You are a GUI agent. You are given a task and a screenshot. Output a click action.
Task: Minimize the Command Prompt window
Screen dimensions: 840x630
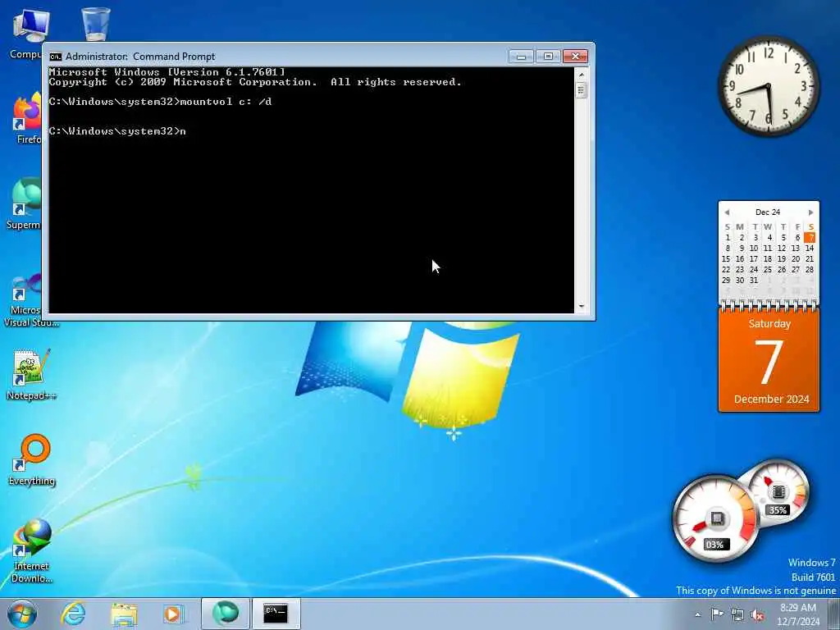tap(521, 57)
